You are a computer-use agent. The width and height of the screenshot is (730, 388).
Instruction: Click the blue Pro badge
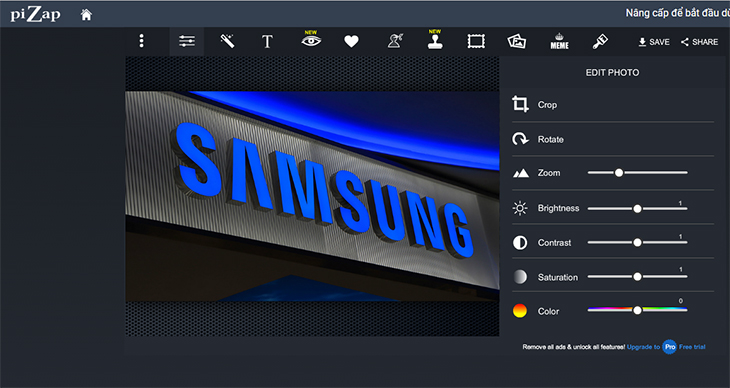pyautogui.click(x=670, y=347)
